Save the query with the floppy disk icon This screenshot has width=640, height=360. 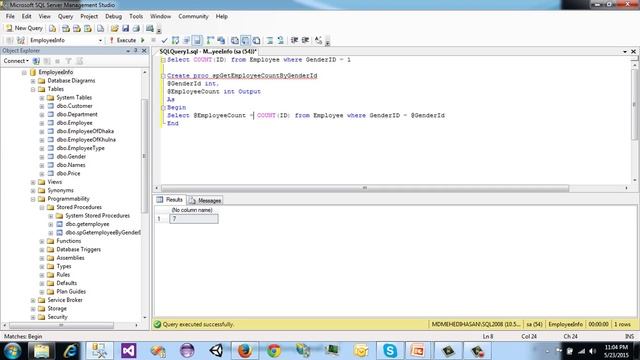point(125,28)
